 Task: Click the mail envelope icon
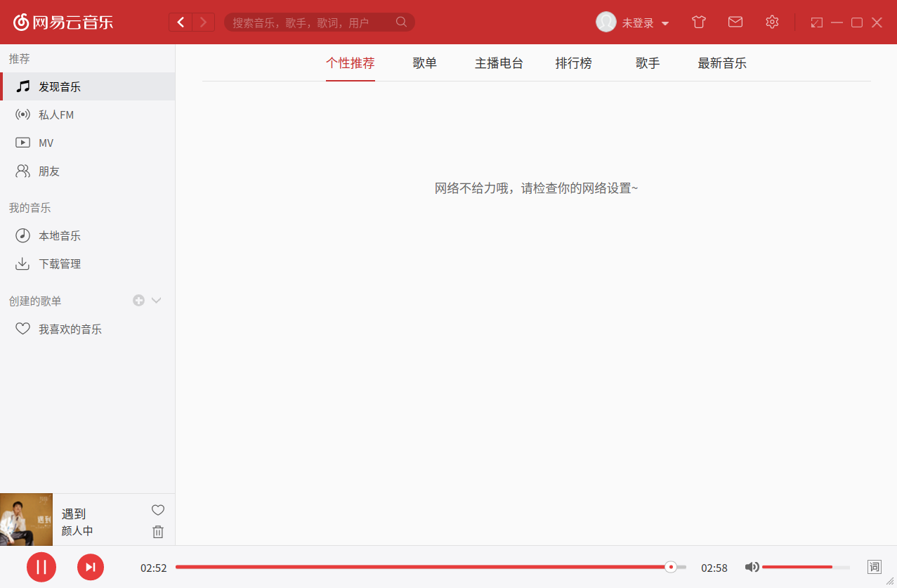point(735,22)
